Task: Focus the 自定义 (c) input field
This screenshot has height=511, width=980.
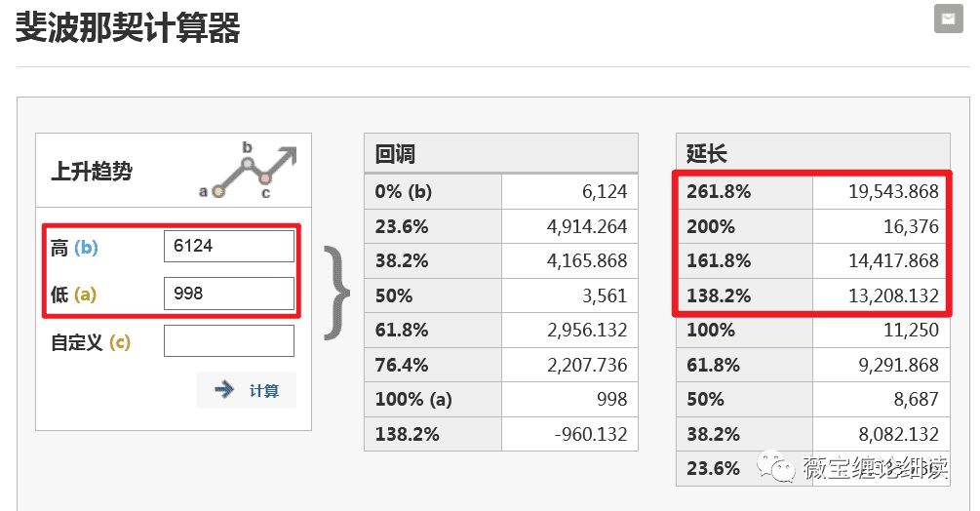Action: (229, 341)
